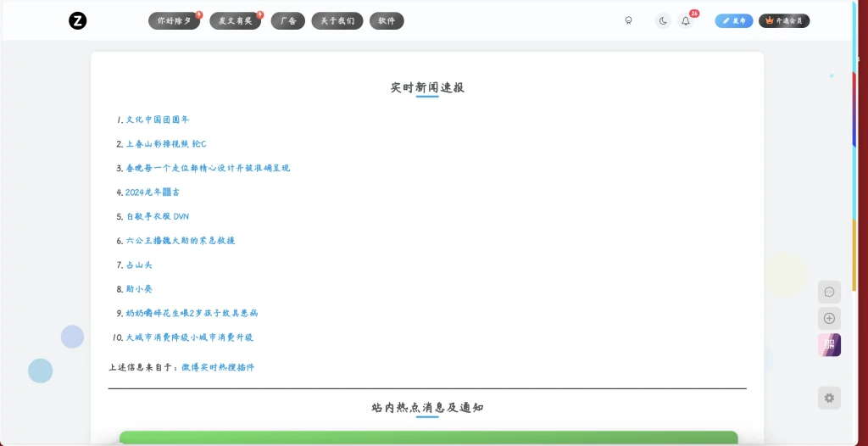The width and height of the screenshot is (868, 446).
Task: Select the 广告 navigation item
Action: 288,21
